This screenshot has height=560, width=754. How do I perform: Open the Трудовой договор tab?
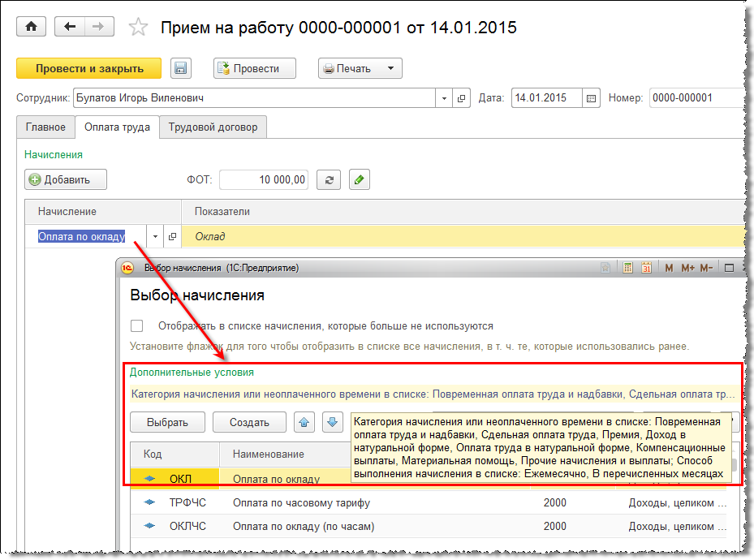[213, 127]
